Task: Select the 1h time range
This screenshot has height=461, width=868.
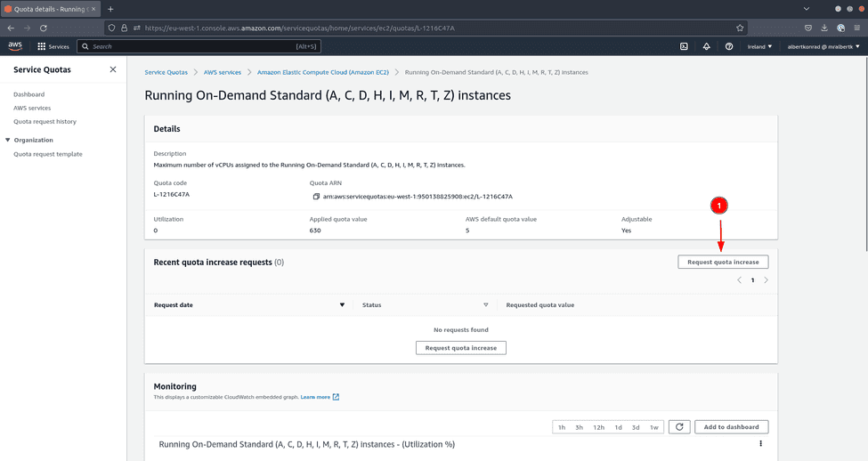Action: (x=562, y=427)
